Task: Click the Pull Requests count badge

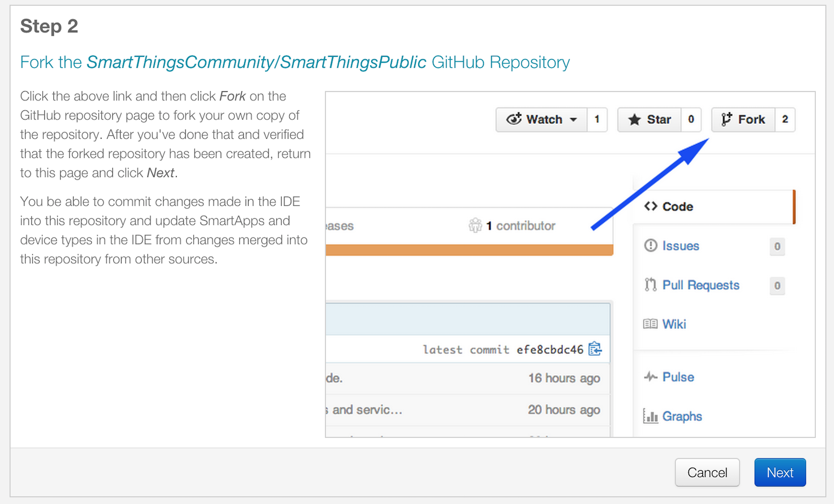Action: [x=777, y=285]
